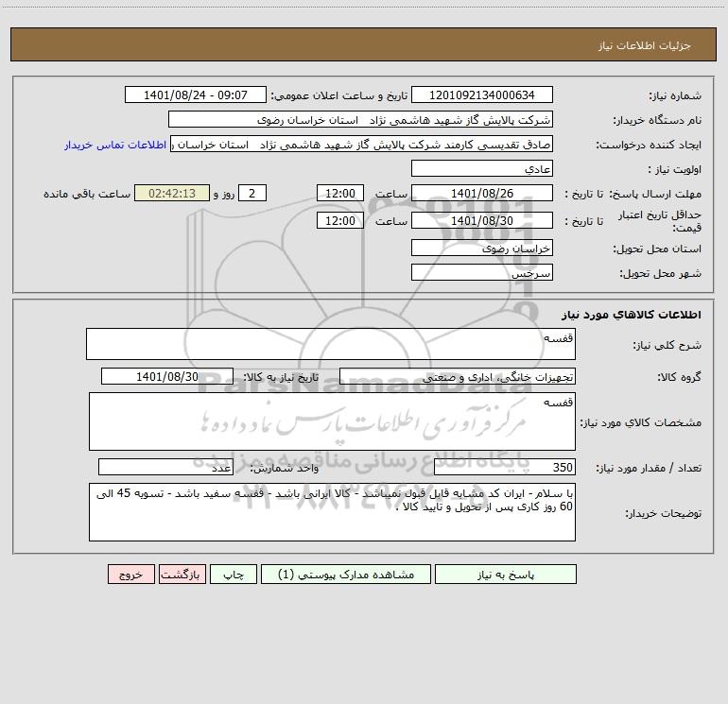Click the 'حداقل تاریخ اعتبار قیمت:' label
728x704 pixels.
(659, 221)
